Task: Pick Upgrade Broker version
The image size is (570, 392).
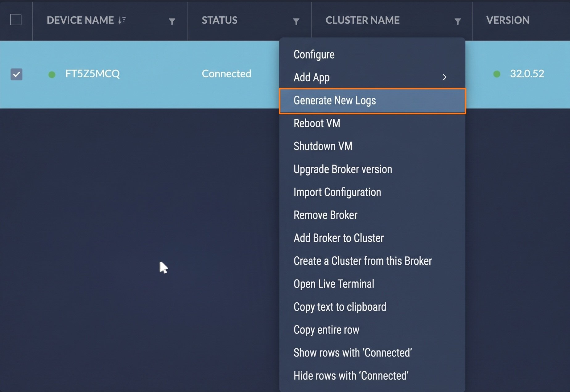Action: pyautogui.click(x=372, y=169)
